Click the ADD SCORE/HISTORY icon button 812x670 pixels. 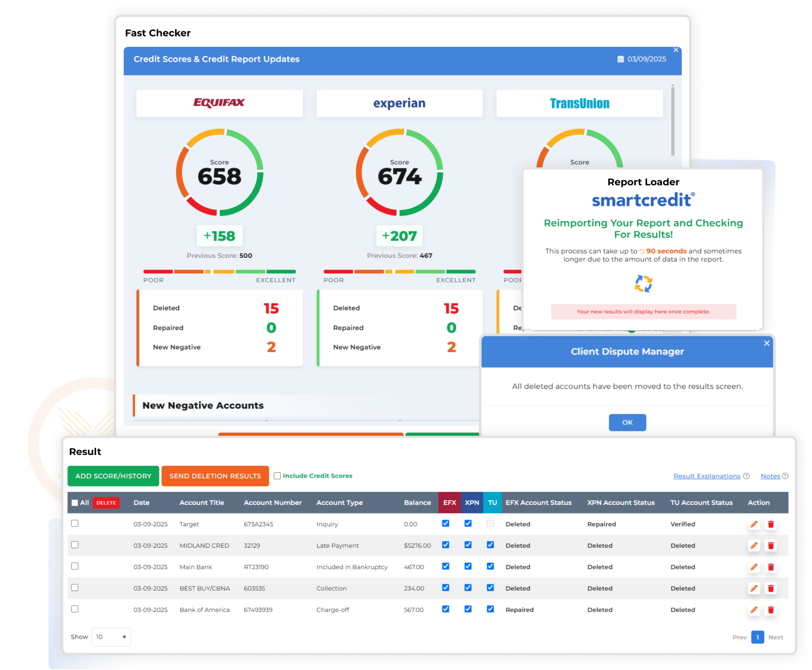click(113, 476)
